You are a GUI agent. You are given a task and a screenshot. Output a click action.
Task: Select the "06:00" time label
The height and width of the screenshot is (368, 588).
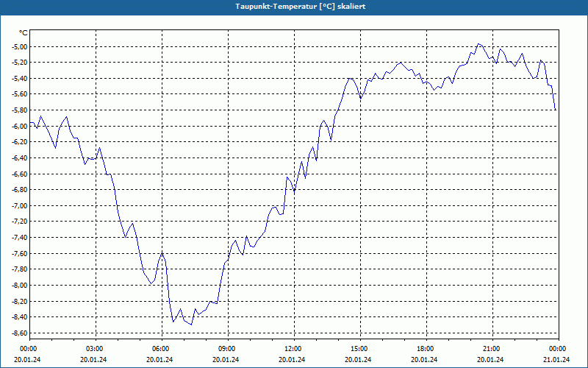(162, 349)
